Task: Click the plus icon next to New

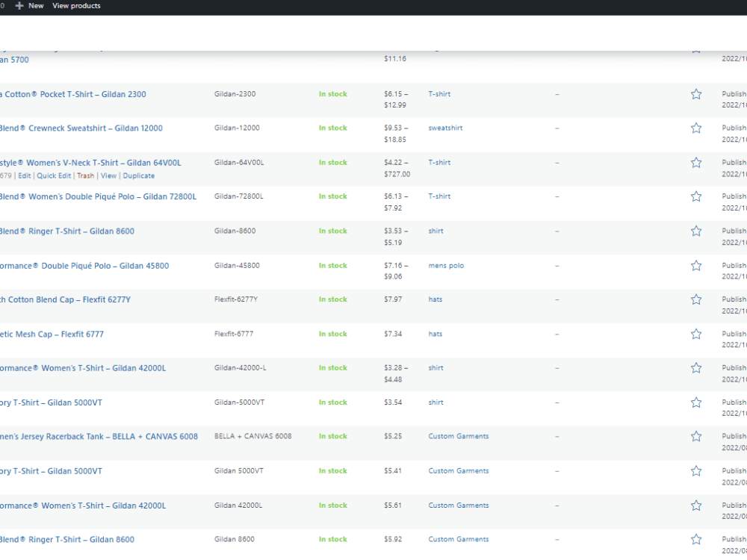Action: coord(19,6)
